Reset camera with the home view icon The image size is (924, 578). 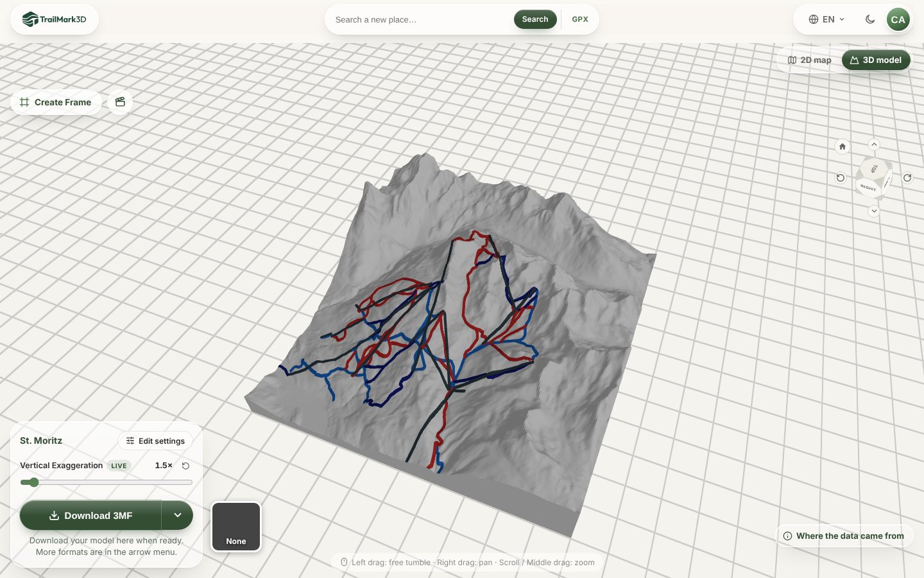click(x=843, y=146)
